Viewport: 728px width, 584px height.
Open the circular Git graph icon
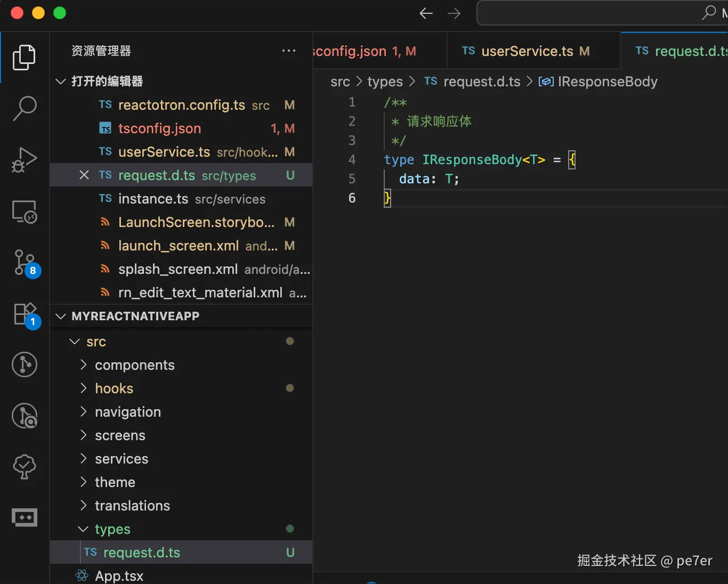(24, 365)
